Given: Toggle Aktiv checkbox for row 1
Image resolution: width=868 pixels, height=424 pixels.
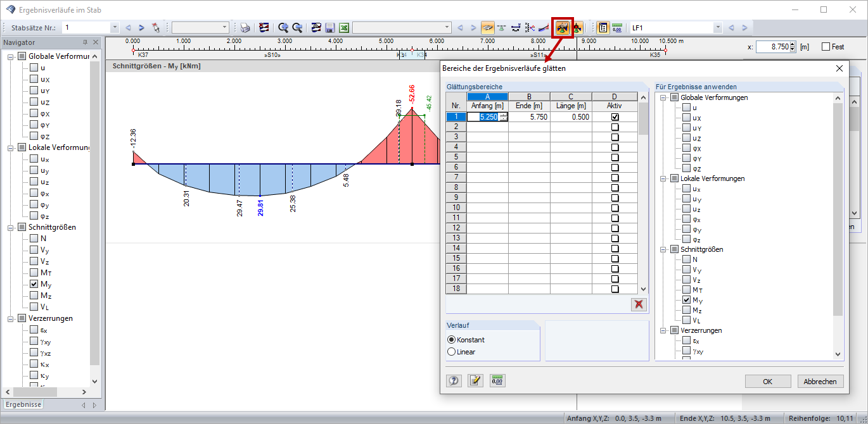Looking at the screenshot, I should pos(615,116).
